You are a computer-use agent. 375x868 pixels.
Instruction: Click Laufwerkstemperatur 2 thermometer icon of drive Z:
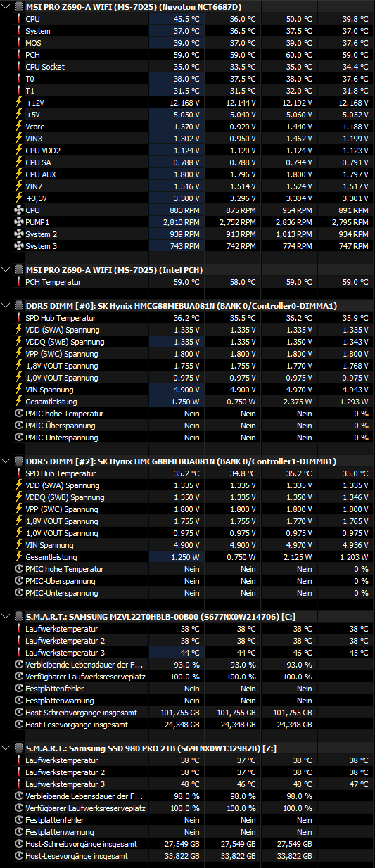[18, 772]
